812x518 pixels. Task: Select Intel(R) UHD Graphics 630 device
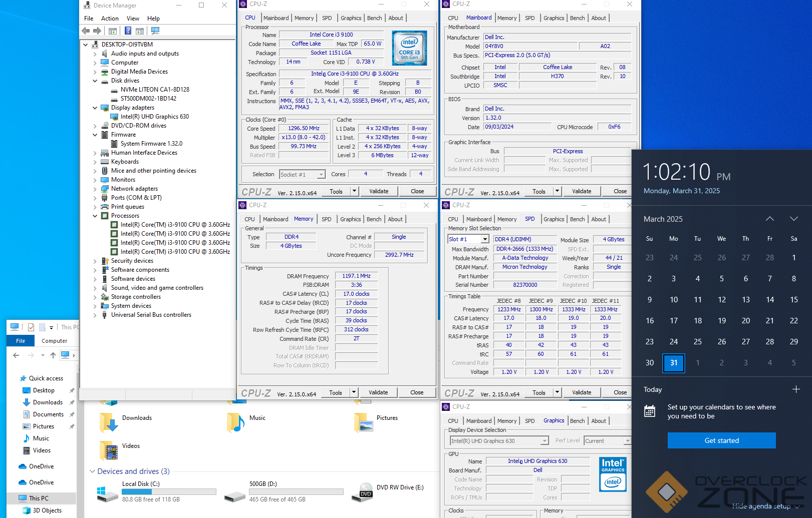tap(154, 117)
